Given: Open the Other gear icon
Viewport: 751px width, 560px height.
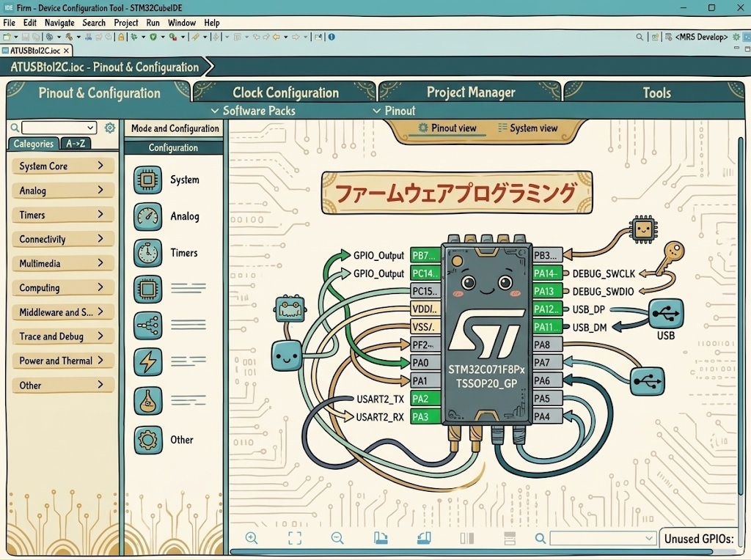Looking at the screenshot, I should (147, 439).
